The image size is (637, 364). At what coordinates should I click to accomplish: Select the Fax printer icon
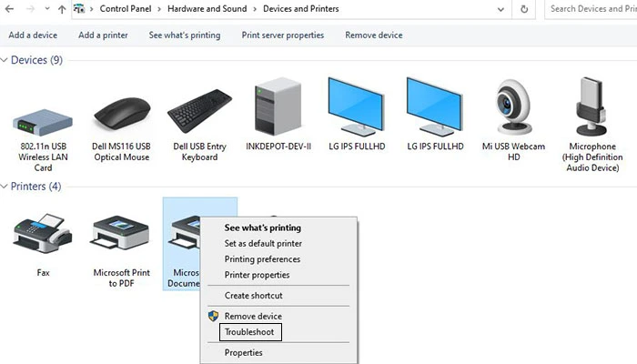(43, 234)
